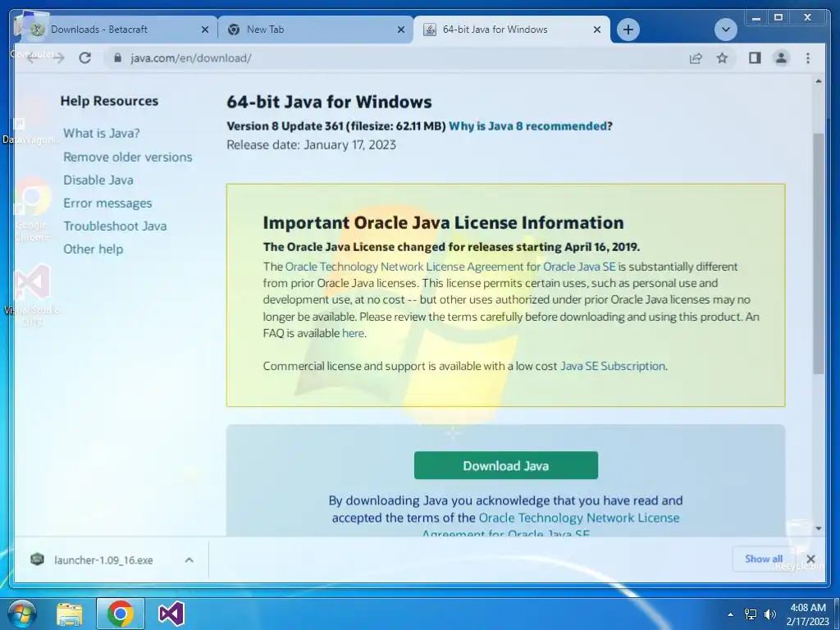Viewport: 840px width, 630px height.
Task: Click Release date: January 17, 2023 text
Action: point(311,144)
